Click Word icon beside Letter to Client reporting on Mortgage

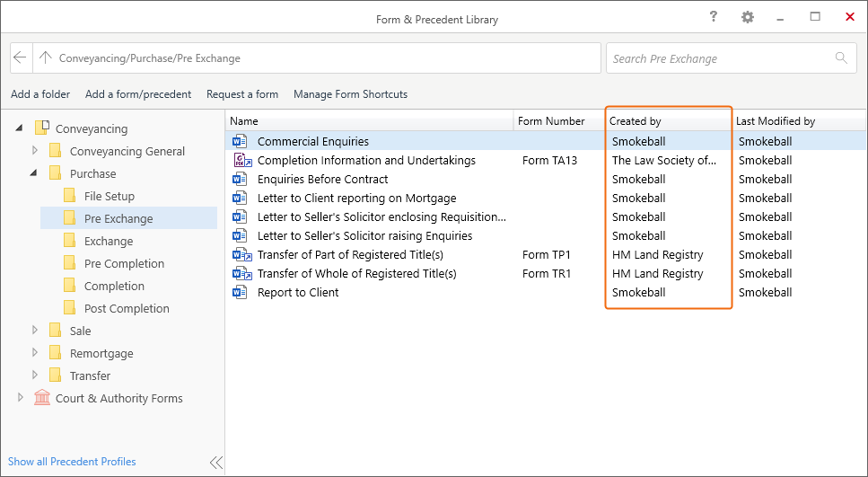(240, 198)
